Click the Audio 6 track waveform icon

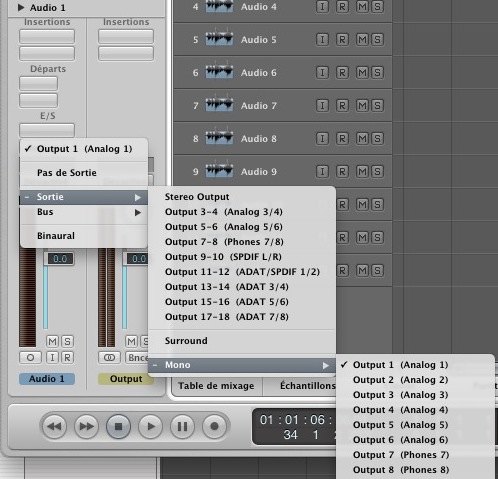coord(219,71)
